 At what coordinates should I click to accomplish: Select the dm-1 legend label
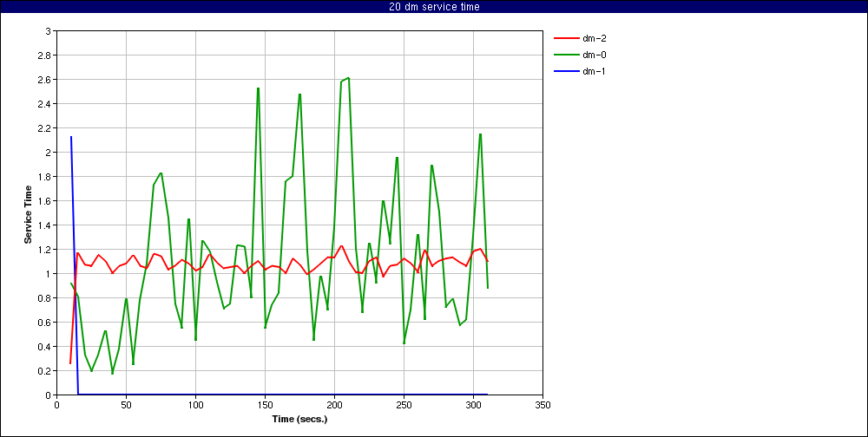click(x=592, y=71)
